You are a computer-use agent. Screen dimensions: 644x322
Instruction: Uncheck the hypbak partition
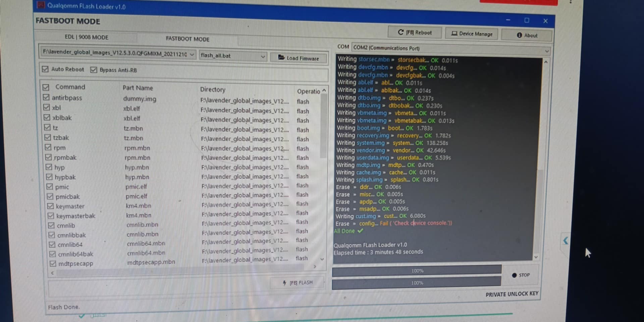tap(49, 177)
